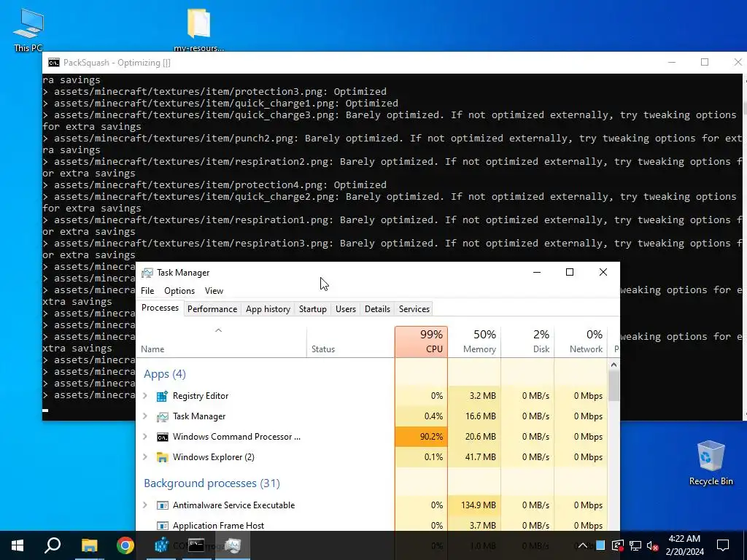
Task: Expand the Windows Command Processor row
Action: pyautogui.click(x=145, y=437)
